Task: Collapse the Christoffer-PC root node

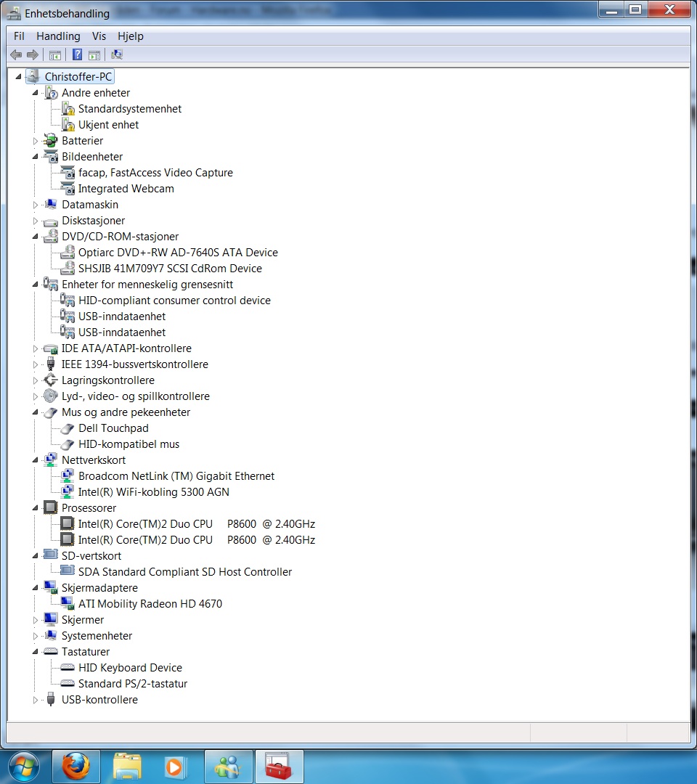Action: click(x=18, y=76)
